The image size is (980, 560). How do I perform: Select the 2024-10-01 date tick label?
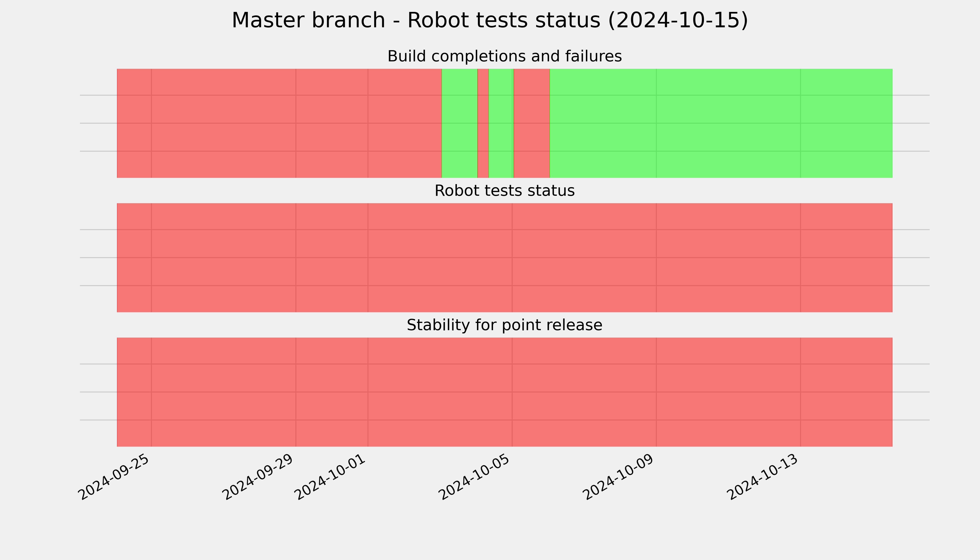coord(330,477)
